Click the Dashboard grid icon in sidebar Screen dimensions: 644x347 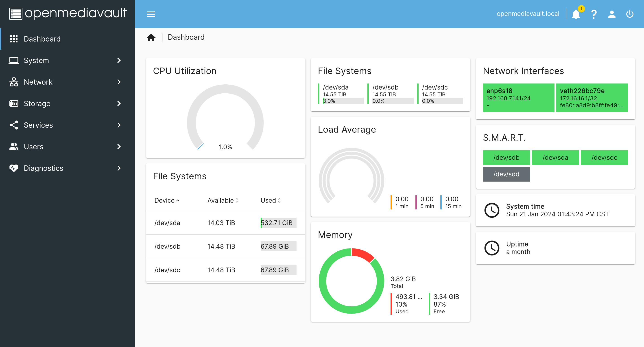click(14, 39)
